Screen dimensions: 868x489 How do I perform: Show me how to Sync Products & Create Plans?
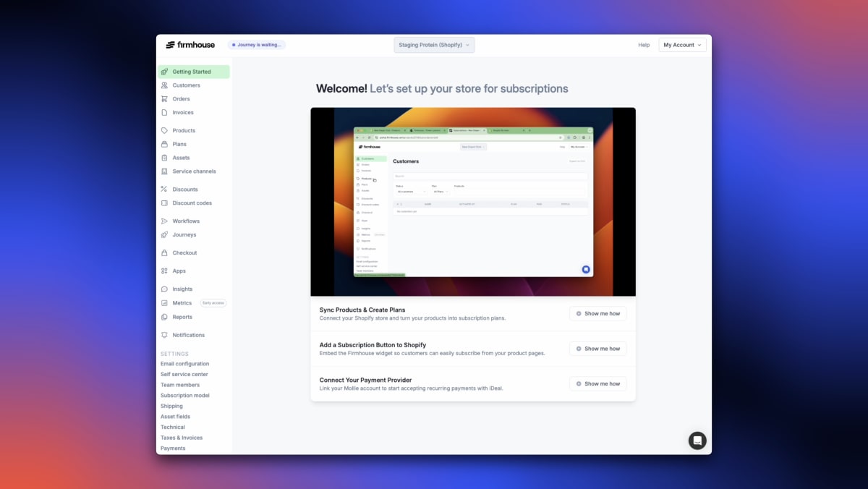click(x=598, y=314)
